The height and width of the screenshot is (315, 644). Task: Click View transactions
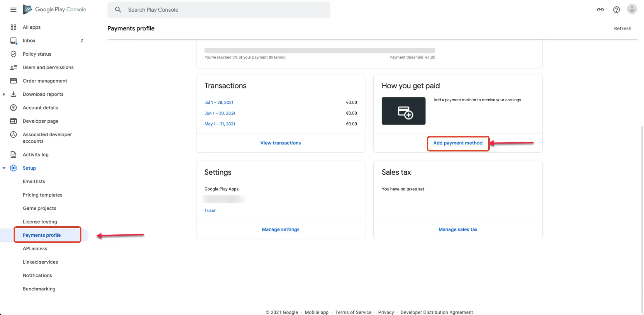(281, 143)
